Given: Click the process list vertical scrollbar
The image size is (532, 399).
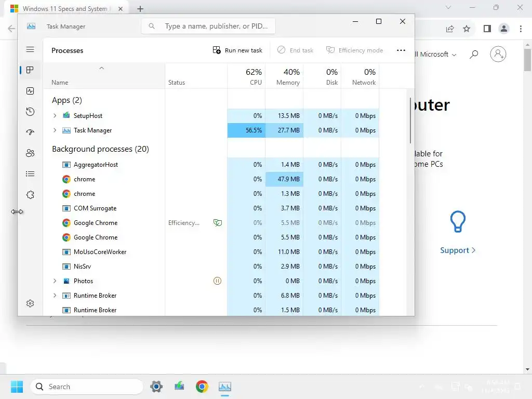Looking at the screenshot, I should point(410,121).
